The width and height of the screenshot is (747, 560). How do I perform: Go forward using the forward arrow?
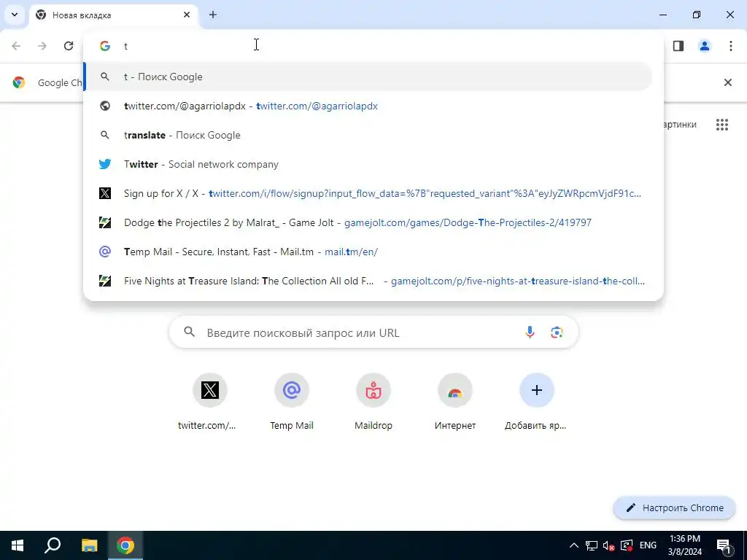42,46
